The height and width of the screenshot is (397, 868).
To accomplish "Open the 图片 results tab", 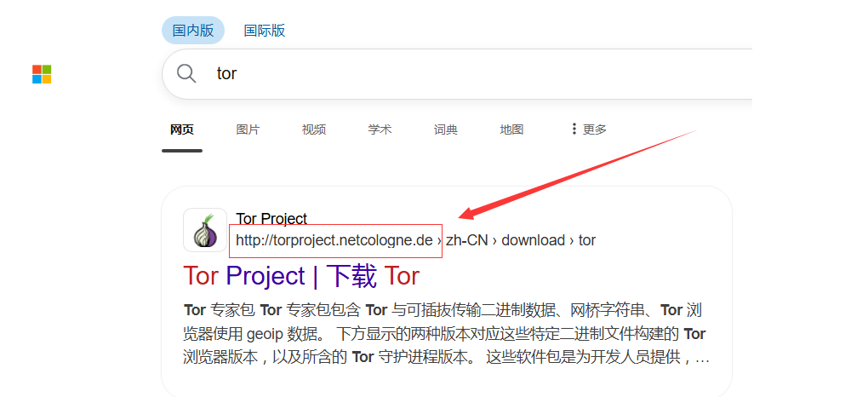I will 248,129.
